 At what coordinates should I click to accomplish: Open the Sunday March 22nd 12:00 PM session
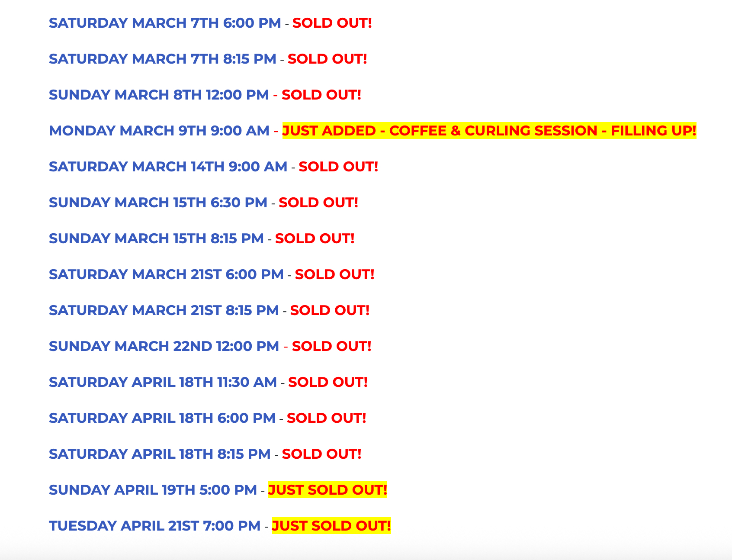coord(164,346)
